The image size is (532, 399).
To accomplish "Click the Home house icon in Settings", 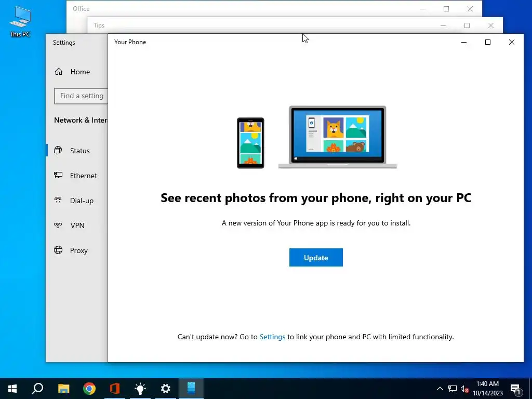I will (x=59, y=72).
